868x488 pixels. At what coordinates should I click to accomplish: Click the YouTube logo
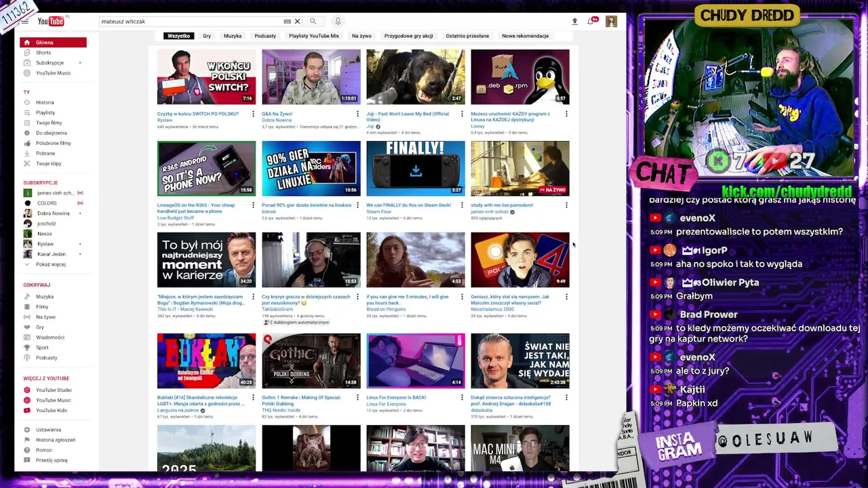(52, 22)
